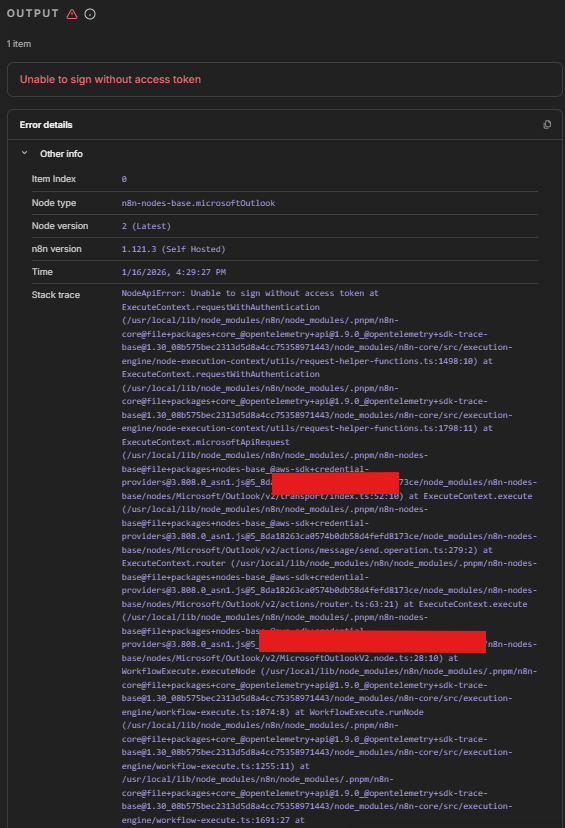Click the 'Other info' label

click(61, 154)
